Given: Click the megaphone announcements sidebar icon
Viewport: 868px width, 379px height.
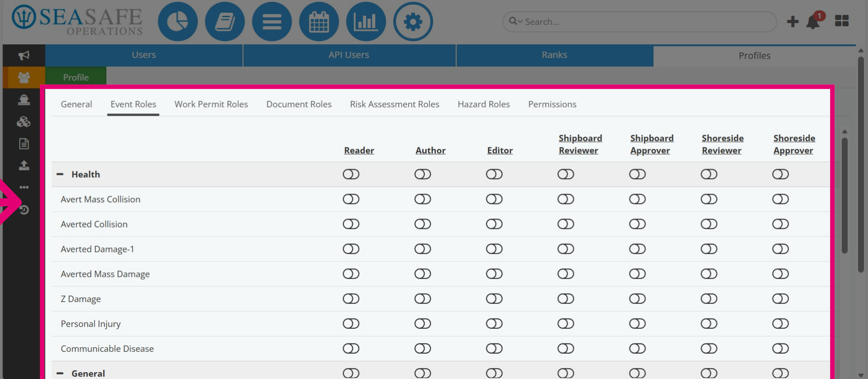Looking at the screenshot, I should coord(24,55).
